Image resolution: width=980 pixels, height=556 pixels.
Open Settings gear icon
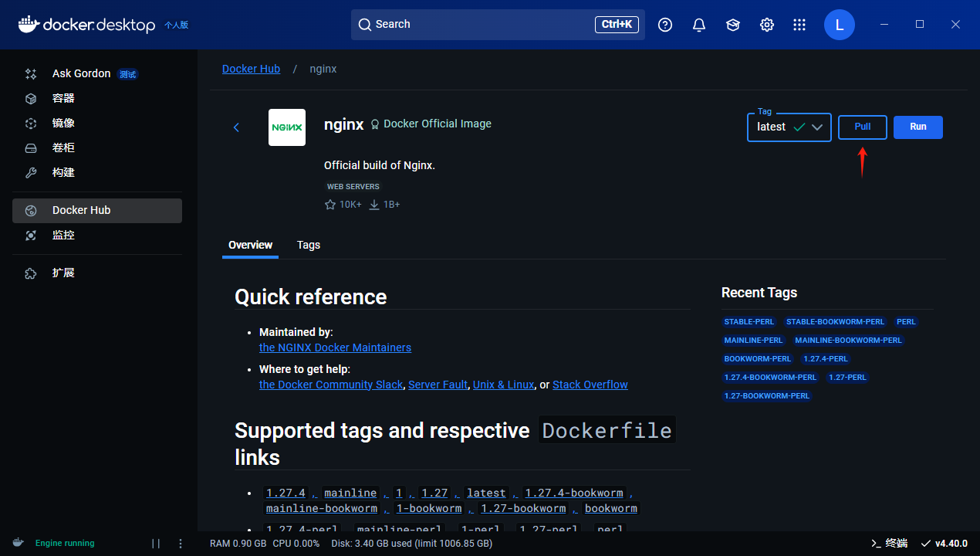pos(767,25)
